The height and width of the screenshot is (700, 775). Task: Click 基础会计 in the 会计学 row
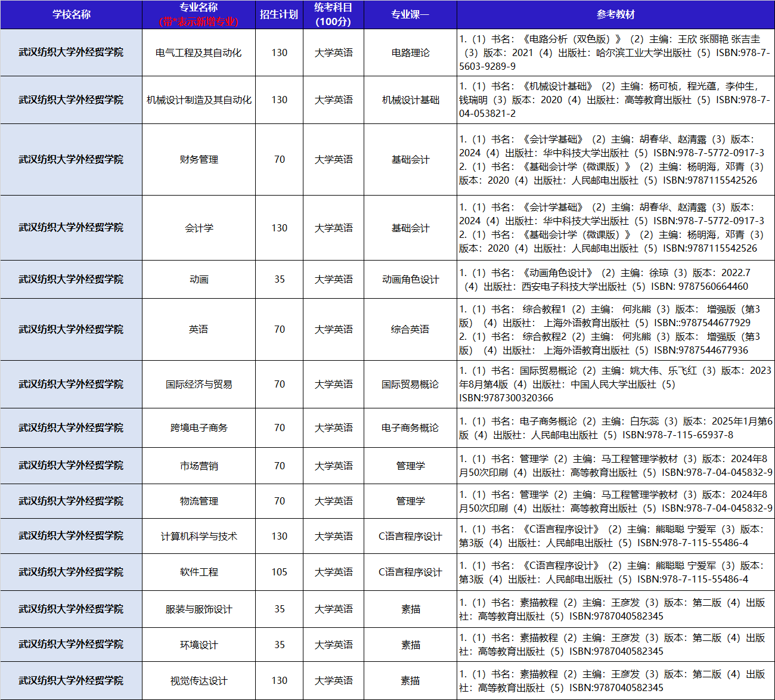point(410,228)
